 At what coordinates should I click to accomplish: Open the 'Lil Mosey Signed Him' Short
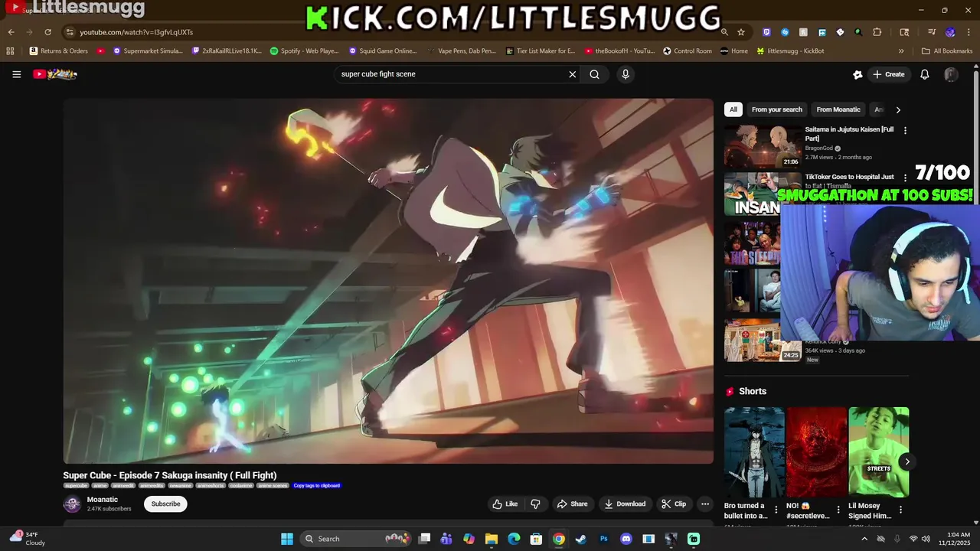pyautogui.click(x=879, y=452)
